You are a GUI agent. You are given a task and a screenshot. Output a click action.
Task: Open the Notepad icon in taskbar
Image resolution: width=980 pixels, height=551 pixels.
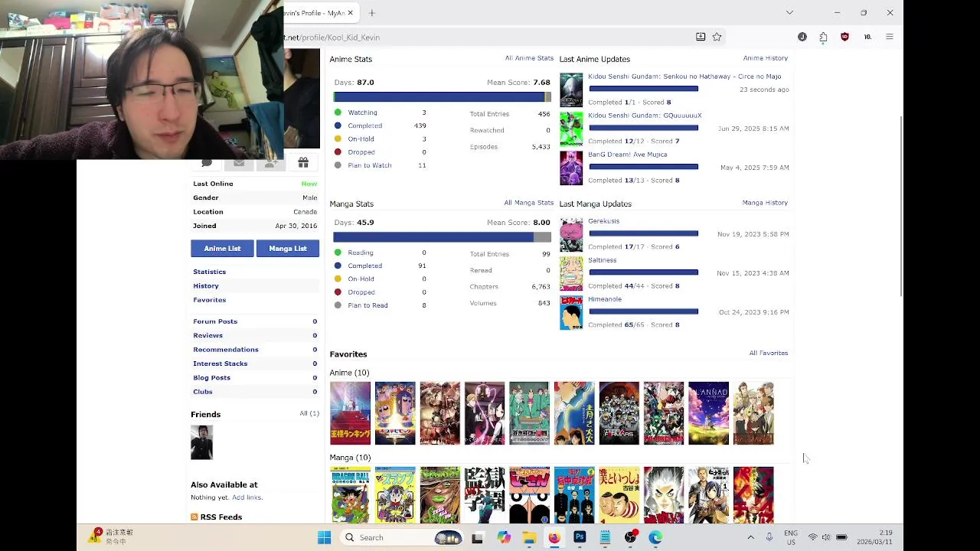click(x=605, y=537)
